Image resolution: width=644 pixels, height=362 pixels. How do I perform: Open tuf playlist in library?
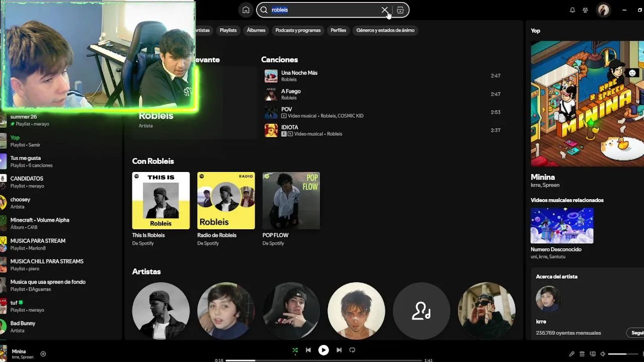tap(60, 306)
